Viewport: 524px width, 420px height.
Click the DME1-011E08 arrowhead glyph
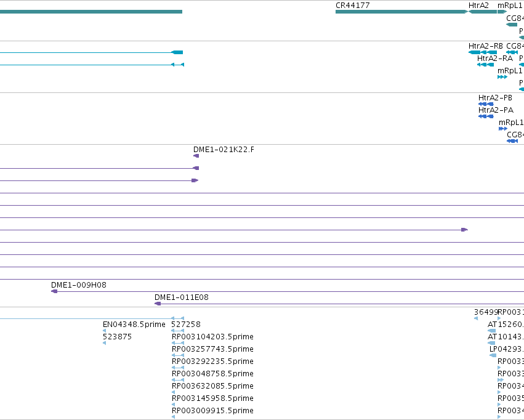tap(158, 304)
